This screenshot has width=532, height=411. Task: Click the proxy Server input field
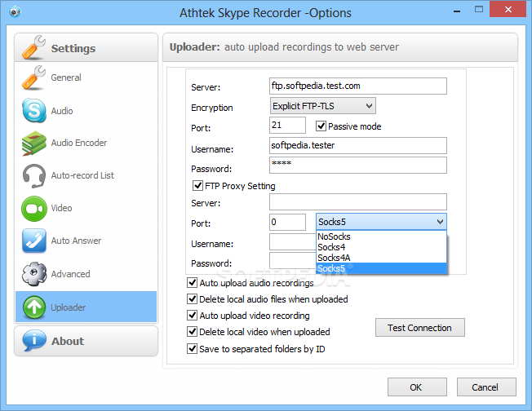click(x=358, y=202)
